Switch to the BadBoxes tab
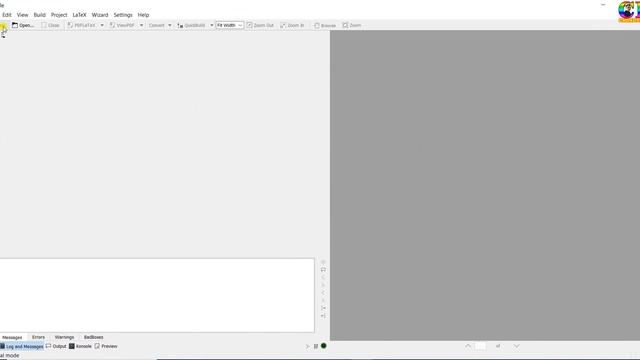This screenshot has width=640, height=360. [93, 337]
